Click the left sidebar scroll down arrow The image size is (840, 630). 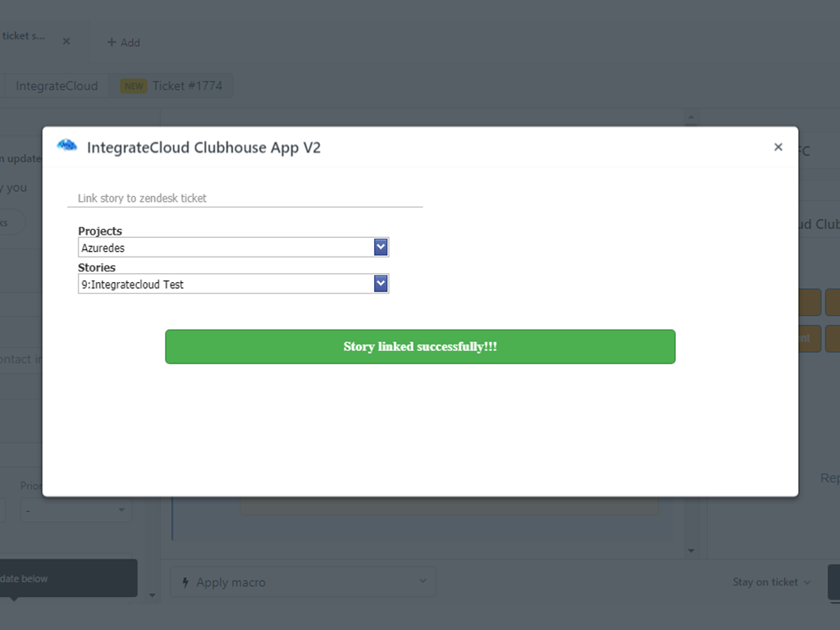152,595
